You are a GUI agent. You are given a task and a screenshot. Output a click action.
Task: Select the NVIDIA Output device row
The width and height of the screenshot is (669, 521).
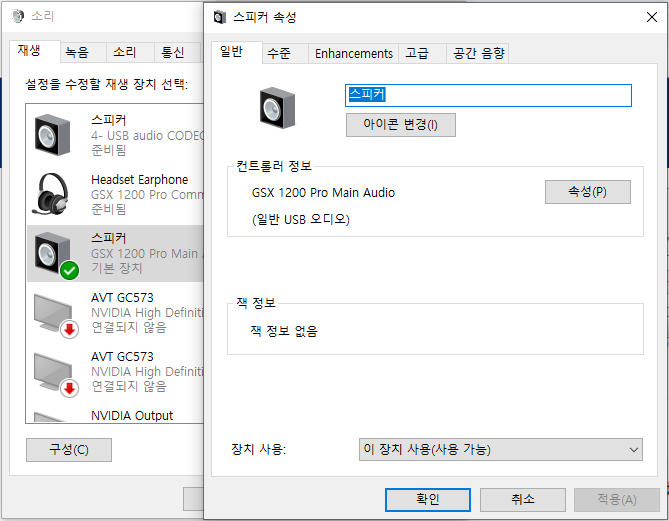pos(115,415)
